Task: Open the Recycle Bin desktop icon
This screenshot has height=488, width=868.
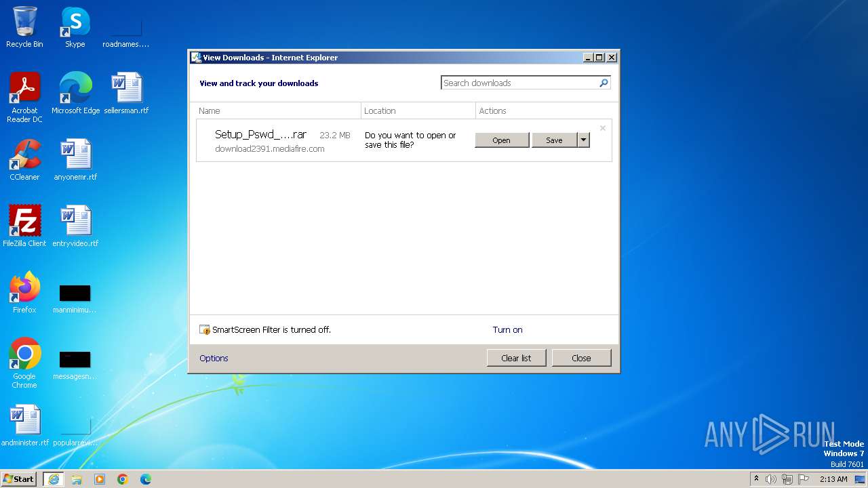Action: (x=24, y=27)
